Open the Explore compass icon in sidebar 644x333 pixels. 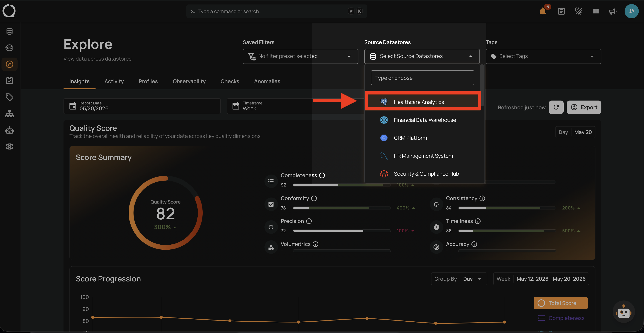coord(10,64)
